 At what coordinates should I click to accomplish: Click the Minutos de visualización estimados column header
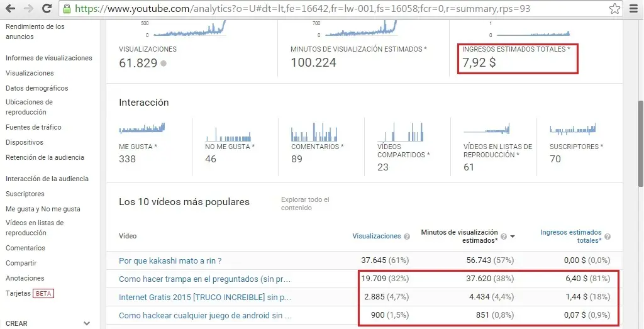tap(459, 237)
